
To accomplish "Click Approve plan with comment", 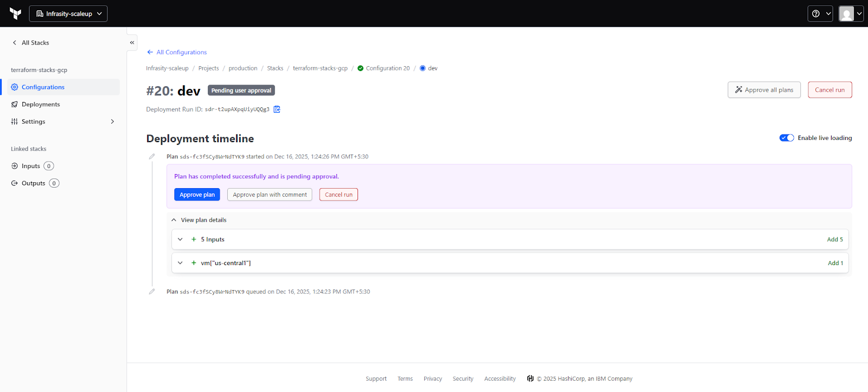I will (270, 195).
